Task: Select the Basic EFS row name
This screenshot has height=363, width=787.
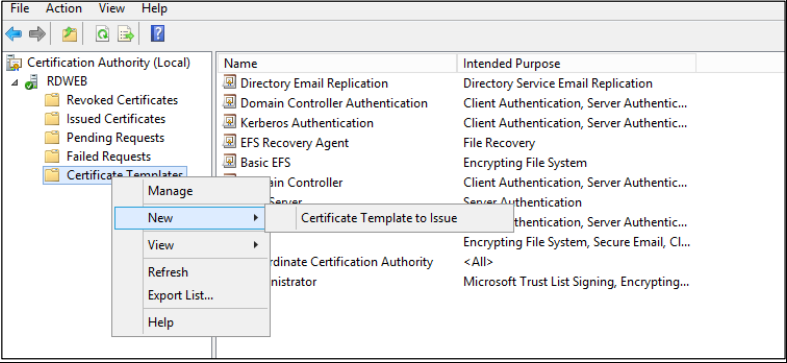Action: point(266,163)
